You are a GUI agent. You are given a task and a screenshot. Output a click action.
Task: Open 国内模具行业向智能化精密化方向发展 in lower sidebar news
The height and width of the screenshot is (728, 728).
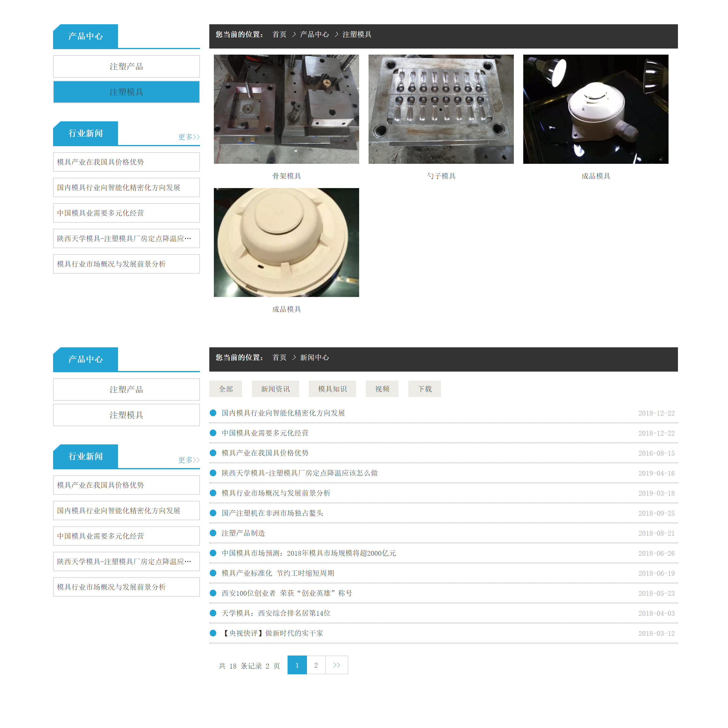click(126, 511)
